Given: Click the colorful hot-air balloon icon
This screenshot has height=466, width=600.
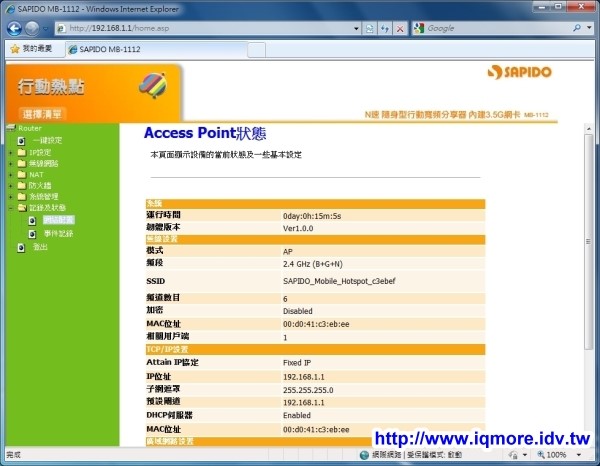Looking at the screenshot, I should coord(153,85).
